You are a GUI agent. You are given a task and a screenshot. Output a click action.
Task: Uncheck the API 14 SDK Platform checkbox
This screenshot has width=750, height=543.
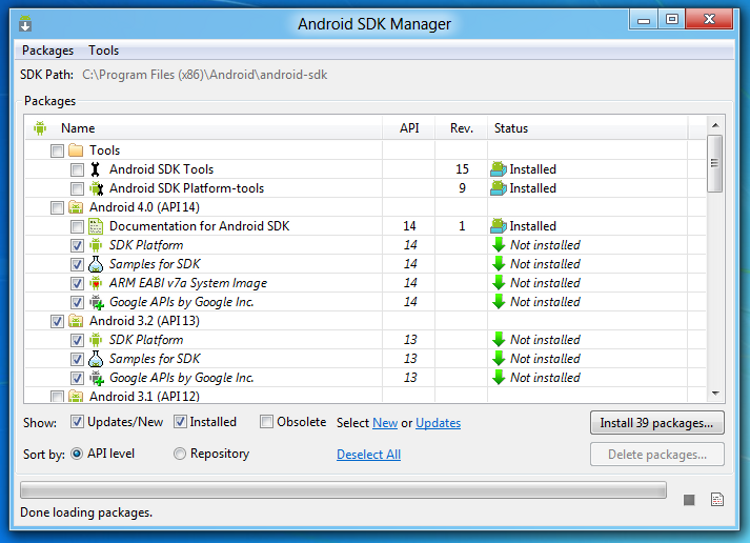[x=77, y=245]
